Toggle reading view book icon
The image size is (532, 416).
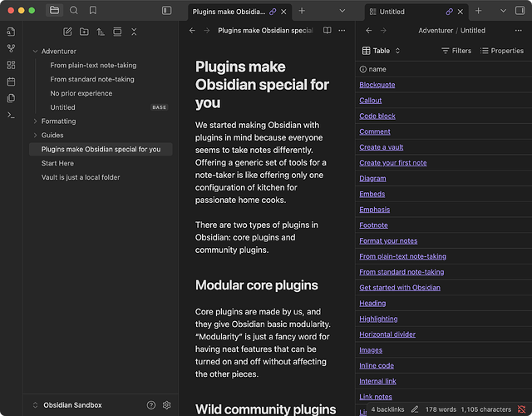tap(327, 31)
